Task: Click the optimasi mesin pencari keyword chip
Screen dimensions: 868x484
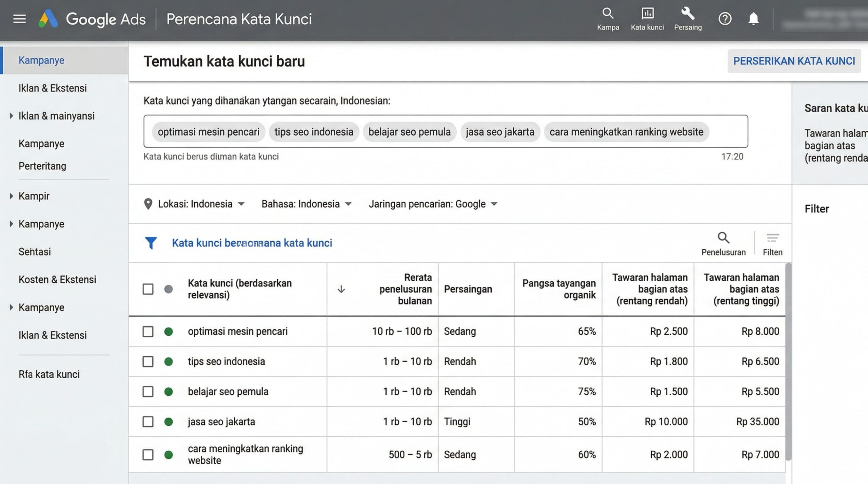Action: tap(209, 132)
